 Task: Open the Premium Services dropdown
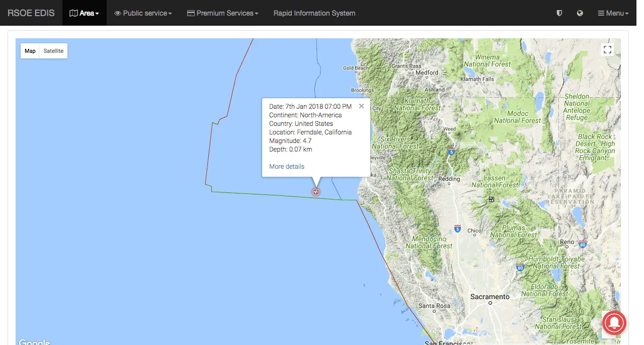click(222, 13)
